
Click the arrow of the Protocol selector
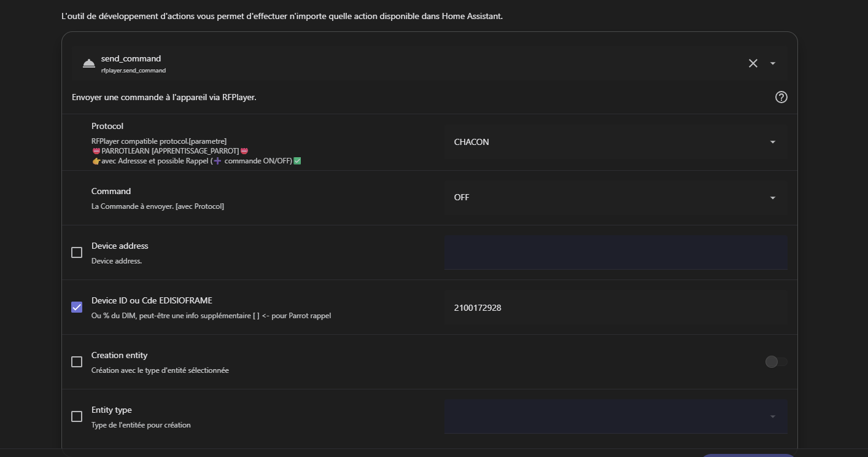(x=773, y=142)
